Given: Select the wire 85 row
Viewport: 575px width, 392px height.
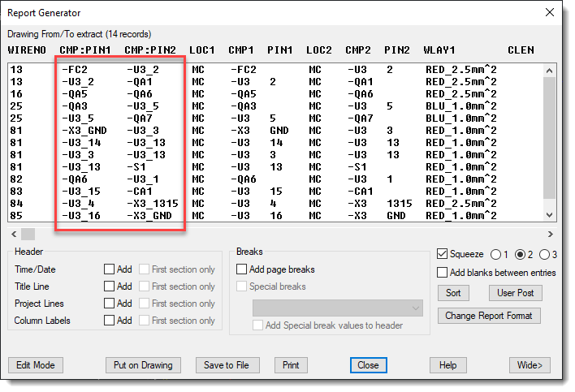Looking at the screenshot, I should (275, 215).
